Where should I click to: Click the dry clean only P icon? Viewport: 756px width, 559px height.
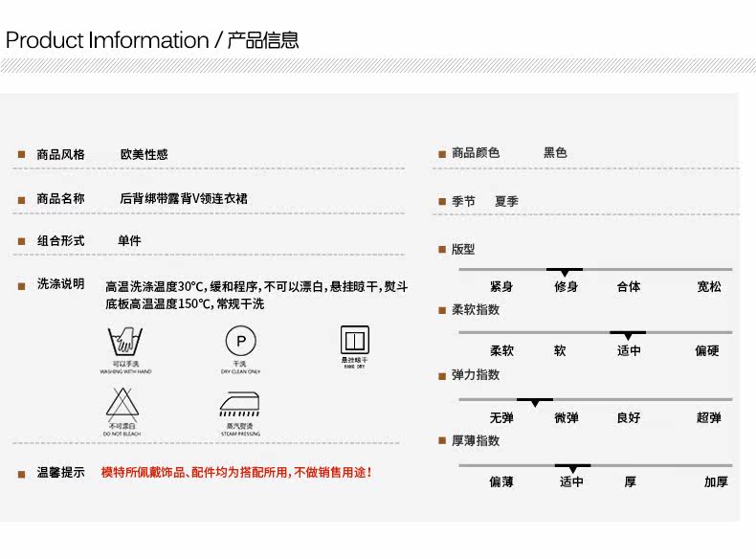240,341
